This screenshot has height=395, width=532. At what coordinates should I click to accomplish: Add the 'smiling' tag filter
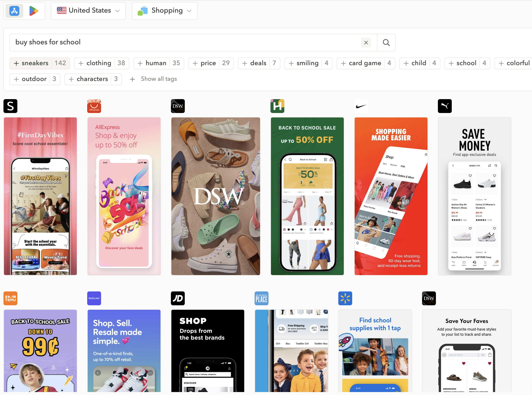point(309,63)
